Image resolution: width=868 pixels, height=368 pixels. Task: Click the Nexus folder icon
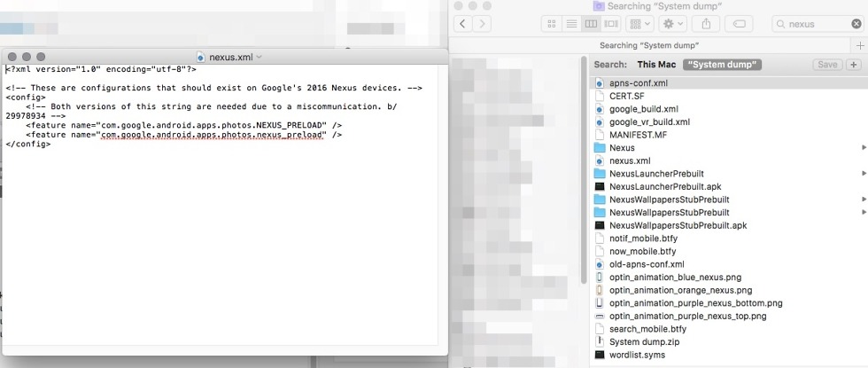599,148
